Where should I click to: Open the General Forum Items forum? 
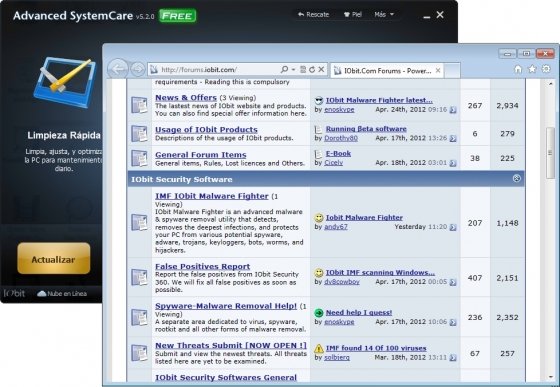point(201,155)
